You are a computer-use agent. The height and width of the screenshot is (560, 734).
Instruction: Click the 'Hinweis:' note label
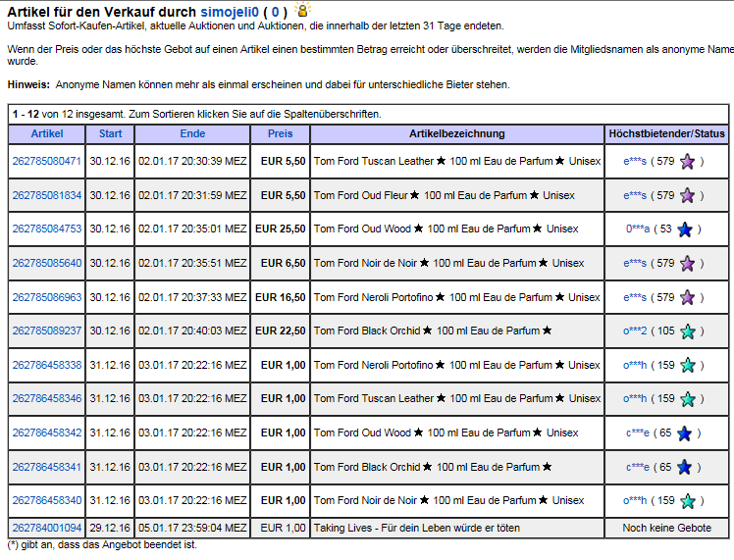(28, 85)
